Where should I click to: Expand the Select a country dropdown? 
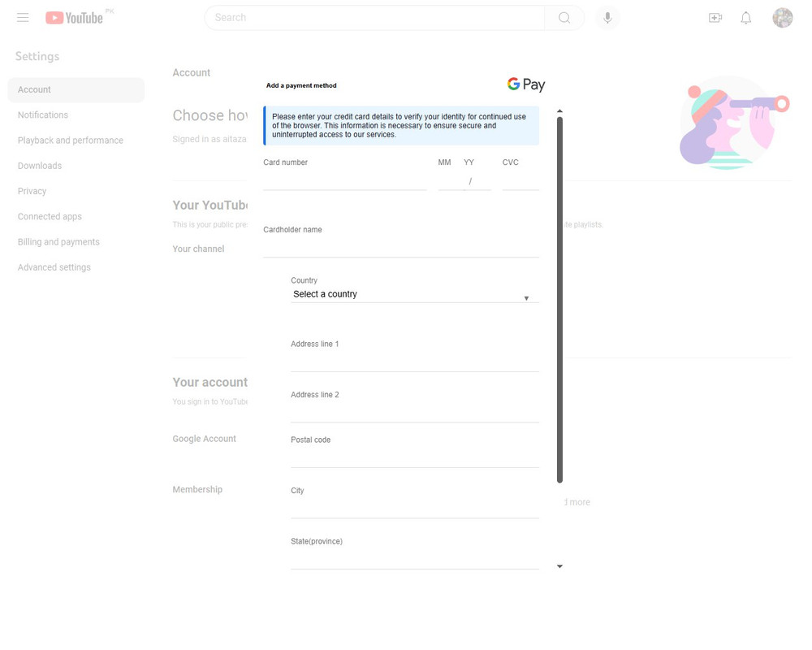click(x=415, y=294)
